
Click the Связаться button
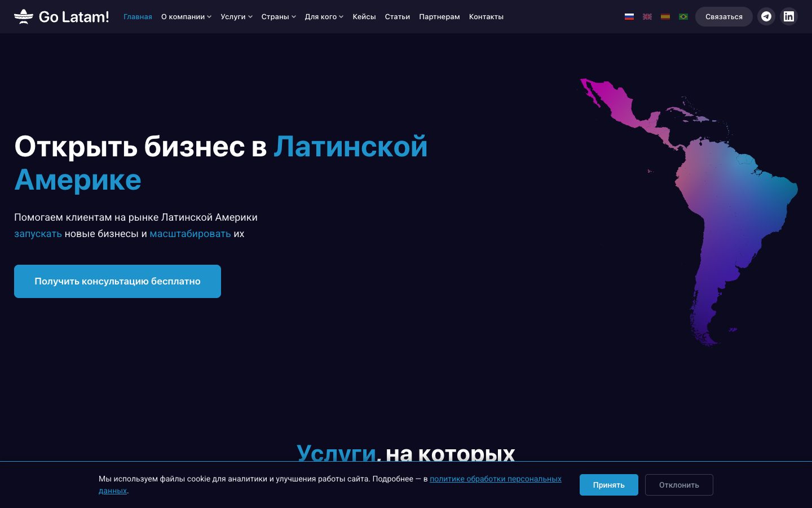[x=724, y=16]
